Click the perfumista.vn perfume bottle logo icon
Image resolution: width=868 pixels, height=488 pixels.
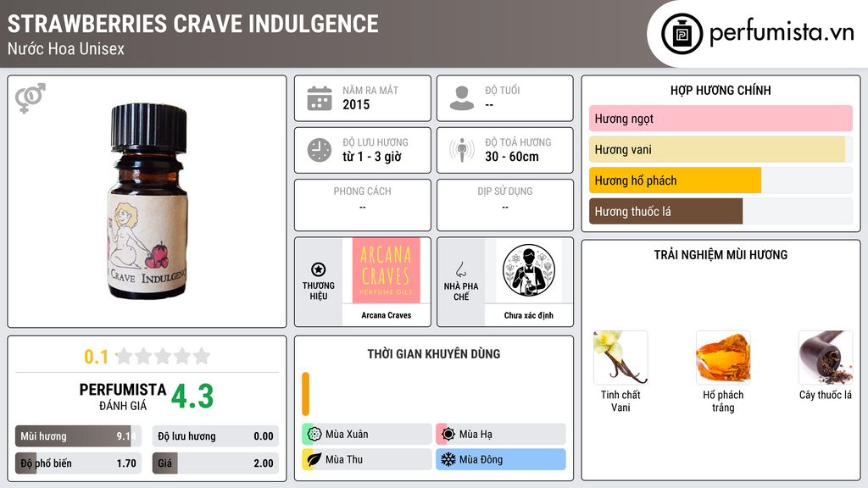pyautogui.click(x=682, y=34)
